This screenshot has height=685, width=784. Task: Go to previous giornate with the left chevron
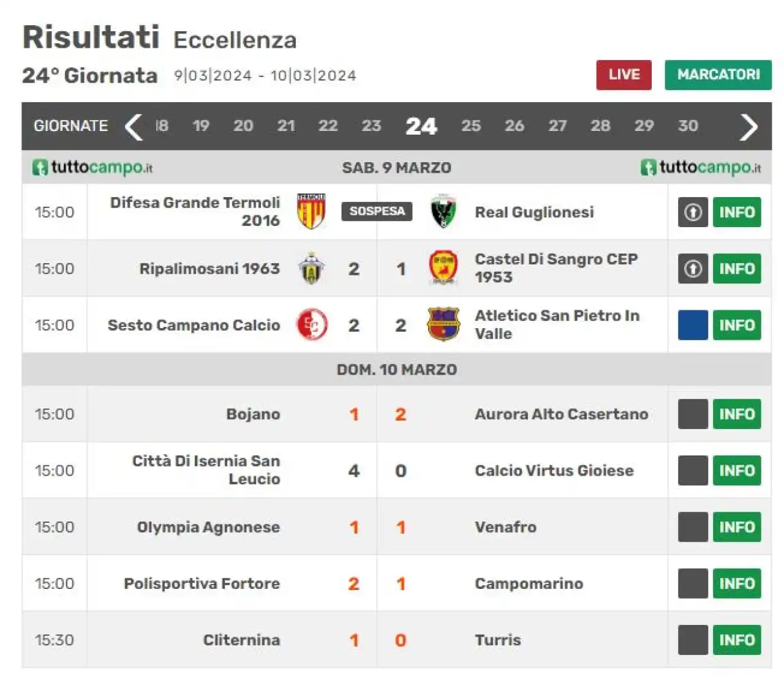tap(134, 127)
